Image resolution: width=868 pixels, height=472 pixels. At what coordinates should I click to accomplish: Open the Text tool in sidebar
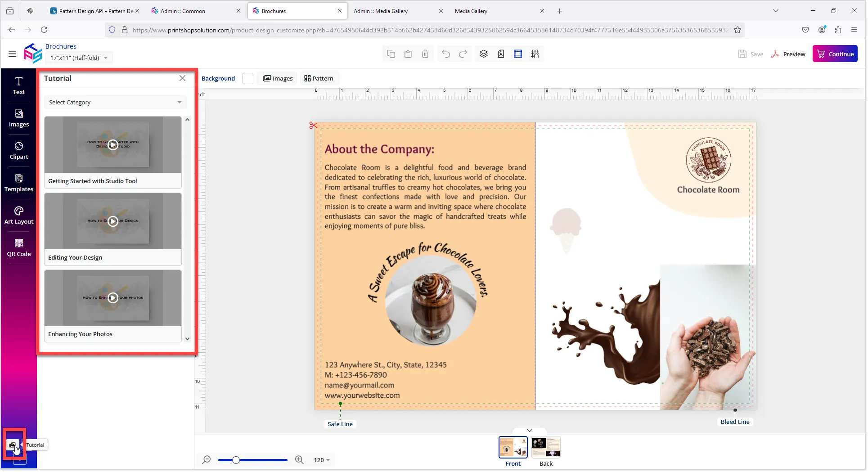18,85
